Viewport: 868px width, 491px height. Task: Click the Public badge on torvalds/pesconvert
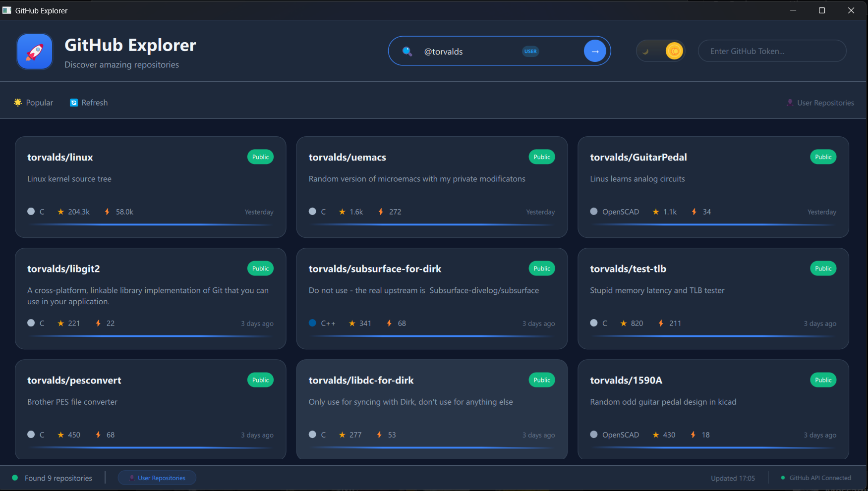[x=260, y=380]
